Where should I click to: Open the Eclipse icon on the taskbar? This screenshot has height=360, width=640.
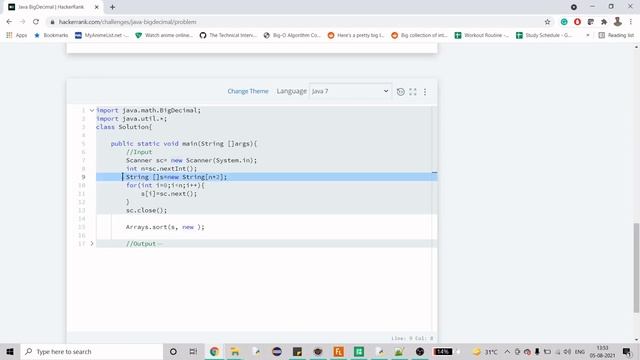(x=277, y=351)
